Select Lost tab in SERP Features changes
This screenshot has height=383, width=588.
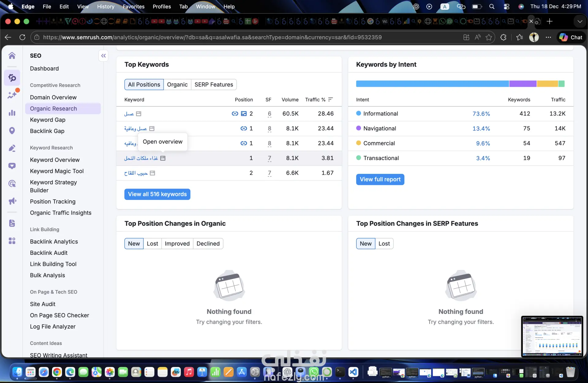(x=384, y=244)
